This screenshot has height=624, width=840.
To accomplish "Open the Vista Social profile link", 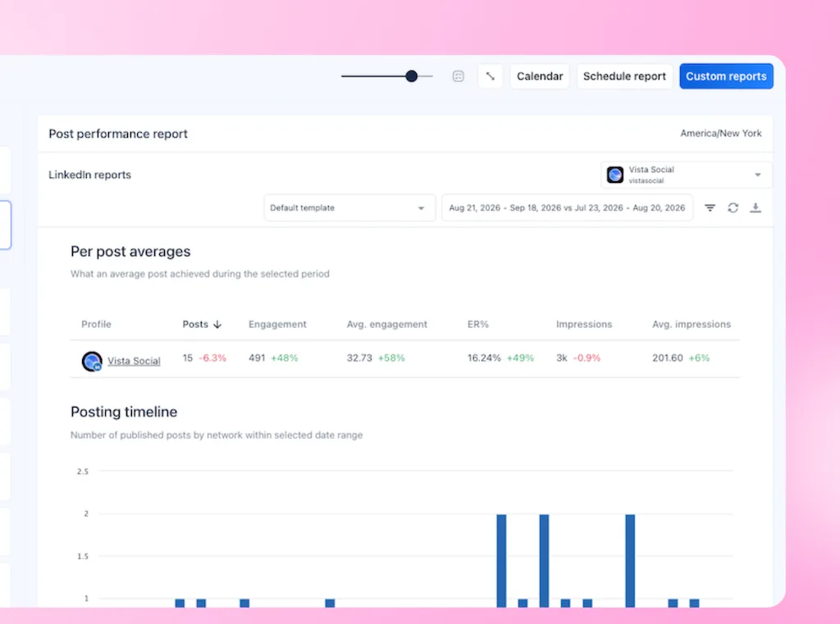I will click(134, 361).
